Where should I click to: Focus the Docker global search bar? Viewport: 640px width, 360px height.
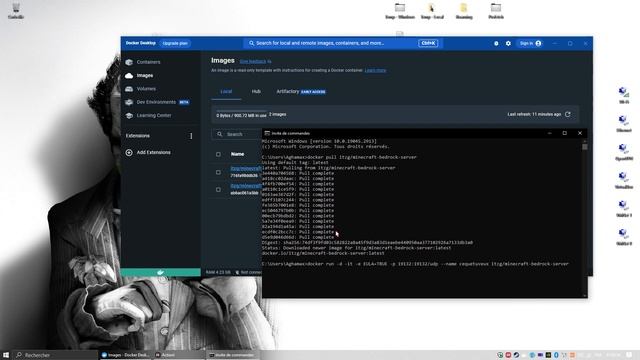point(343,43)
